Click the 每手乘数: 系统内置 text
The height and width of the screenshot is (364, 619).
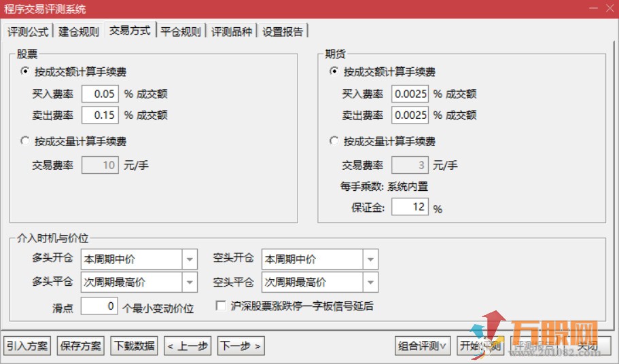(384, 186)
